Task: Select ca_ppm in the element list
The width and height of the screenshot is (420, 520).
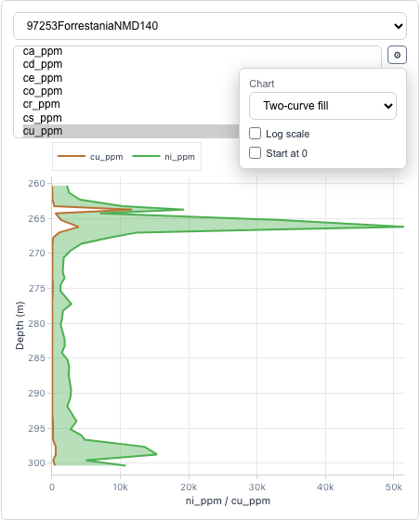Action: point(43,51)
